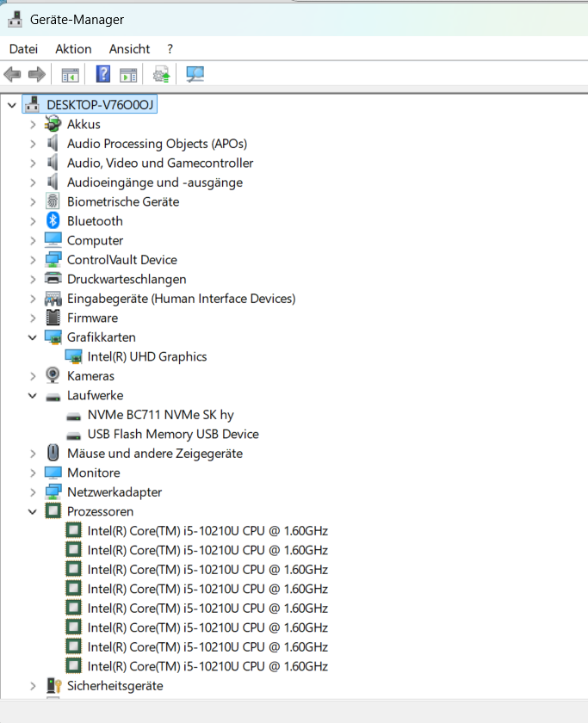Screen dimensions: 588x723
Task: Click the Firmware chip icon
Action: click(53, 318)
